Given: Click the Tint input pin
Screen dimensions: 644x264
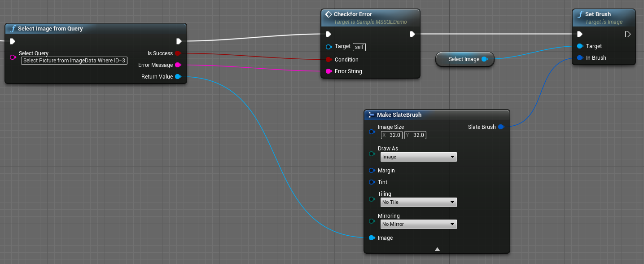Looking at the screenshot, I should (372, 182).
